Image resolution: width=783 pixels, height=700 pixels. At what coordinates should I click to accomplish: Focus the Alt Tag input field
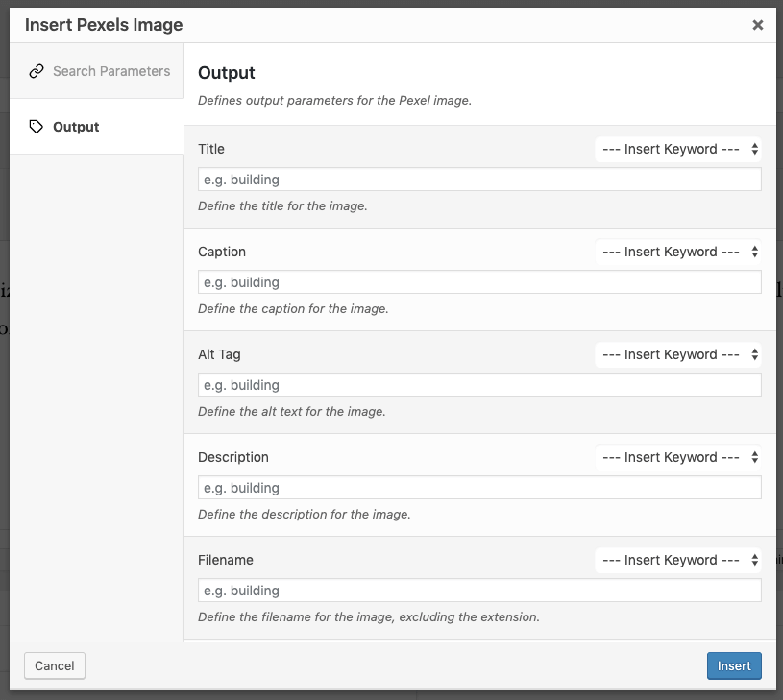[479, 385]
